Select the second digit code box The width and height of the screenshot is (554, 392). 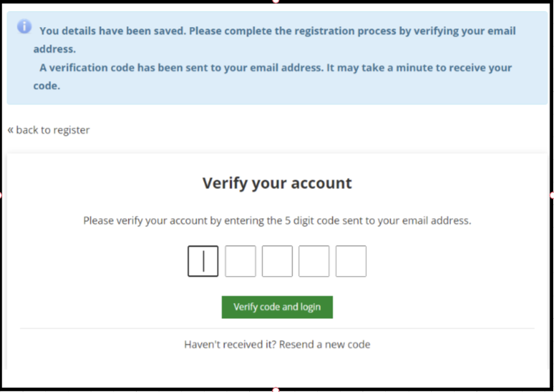pos(240,261)
